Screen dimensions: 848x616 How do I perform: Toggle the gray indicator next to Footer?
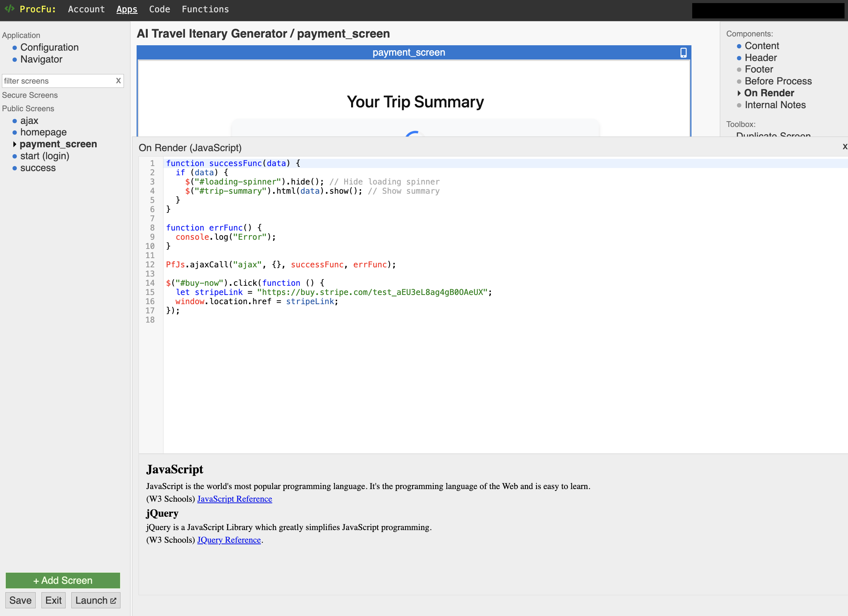click(x=739, y=69)
